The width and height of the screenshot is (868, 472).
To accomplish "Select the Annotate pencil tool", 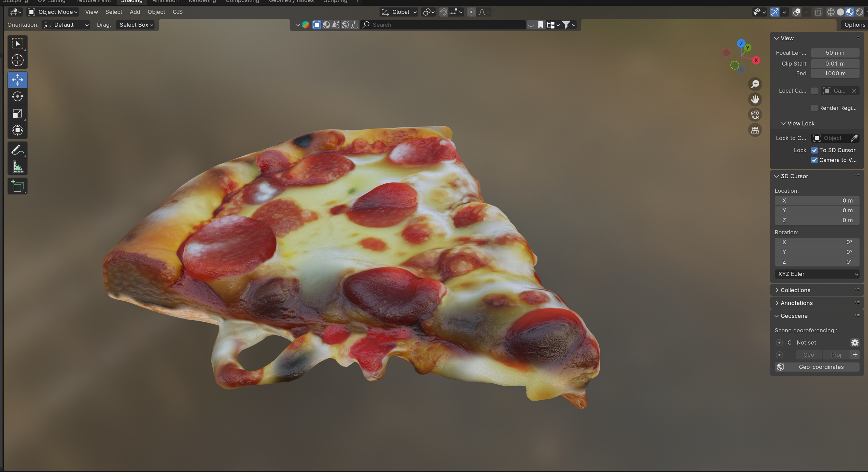I will point(17,150).
